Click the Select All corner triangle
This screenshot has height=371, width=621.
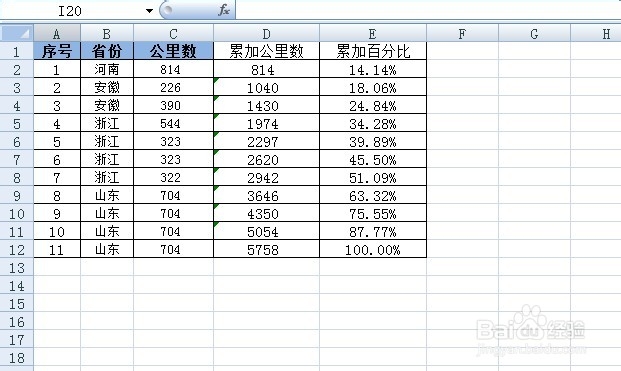pos(17,33)
